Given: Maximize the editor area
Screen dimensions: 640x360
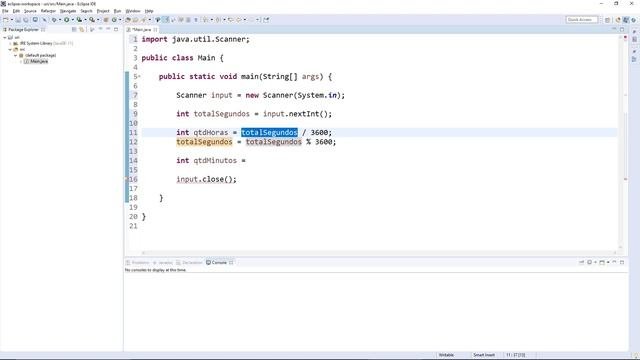Looking at the screenshot, I should pyautogui.click(x=622, y=29).
